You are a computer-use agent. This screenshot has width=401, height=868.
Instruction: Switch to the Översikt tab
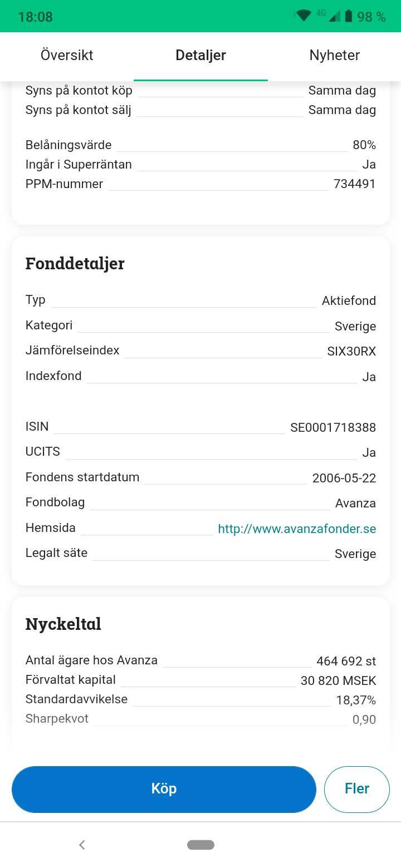click(67, 55)
